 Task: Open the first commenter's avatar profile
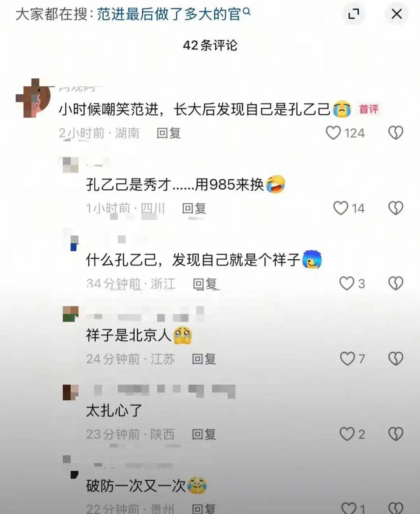[x=33, y=98]
